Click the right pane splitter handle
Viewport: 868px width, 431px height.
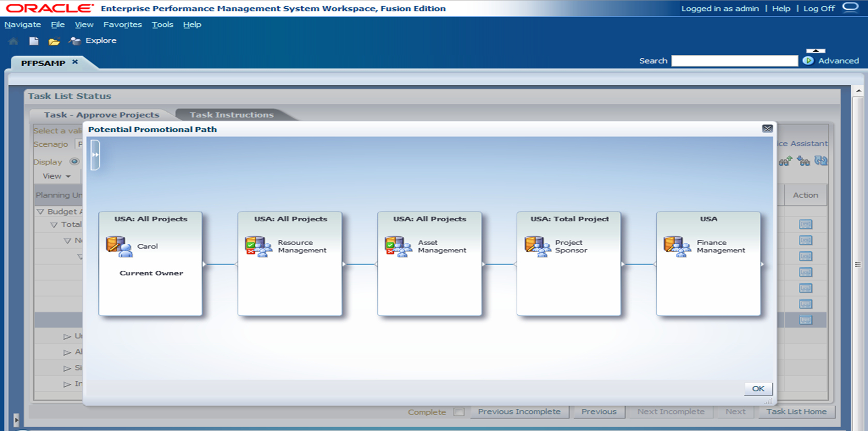point(858,264)
